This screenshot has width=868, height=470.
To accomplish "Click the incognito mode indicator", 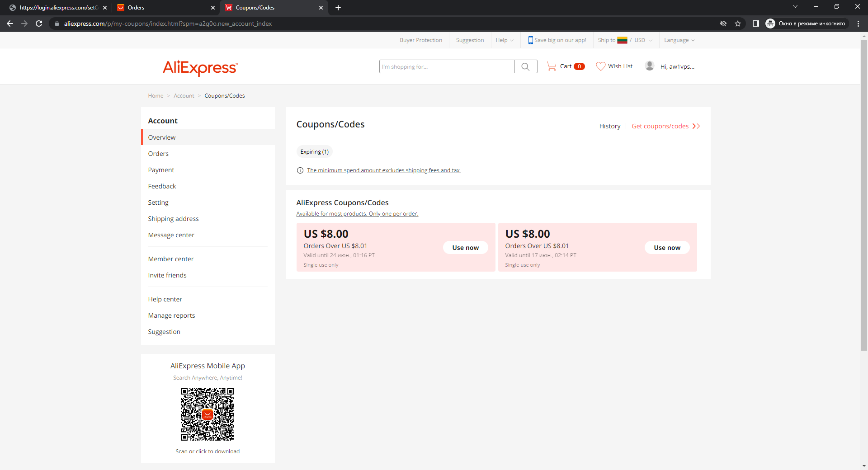I will coord(806,23).
